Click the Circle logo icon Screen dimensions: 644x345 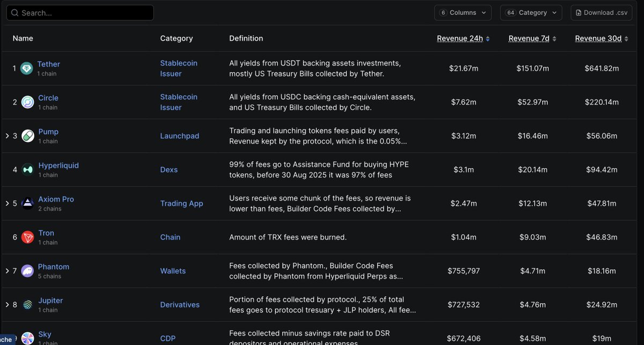(x=28, y=102)
